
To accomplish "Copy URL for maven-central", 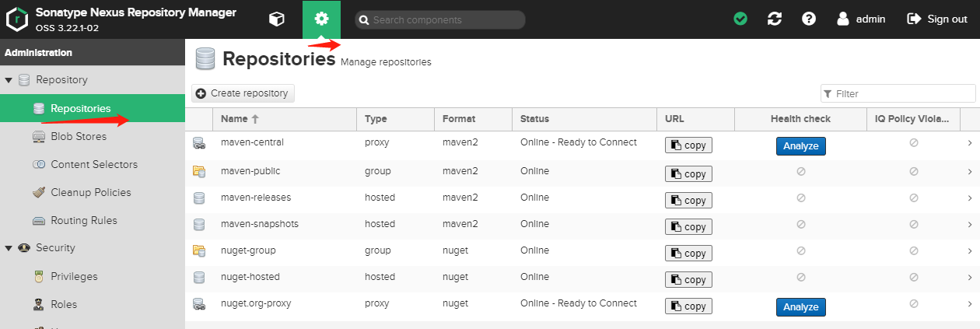I will [x=688, y=145].
